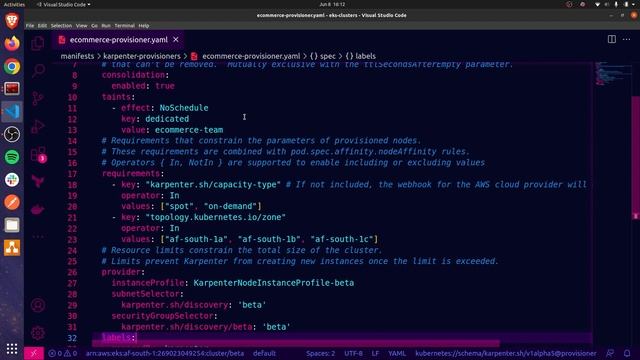The height and width of the screenshot is (360, 640).
Task: Open the spec breadcrumb symbol
Action: pyautogui.click(x=323, y=56)
